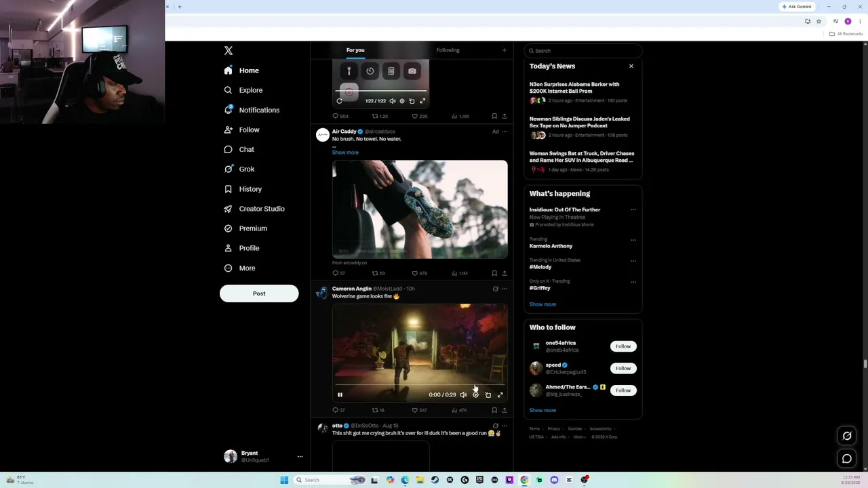Play the Air Caddy video thumbnail
Image resolution: width=868 pixels, height=488 pixels.
click(420, 209)
